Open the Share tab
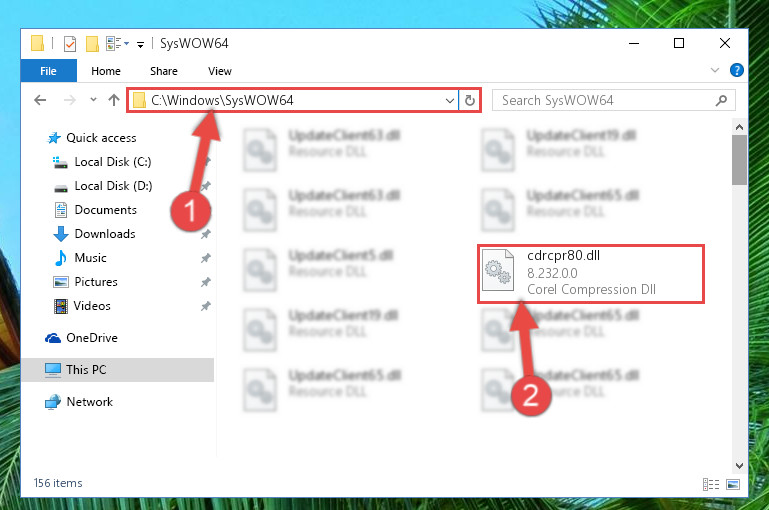This screenshot has height=510, width=769. [164, 71]
